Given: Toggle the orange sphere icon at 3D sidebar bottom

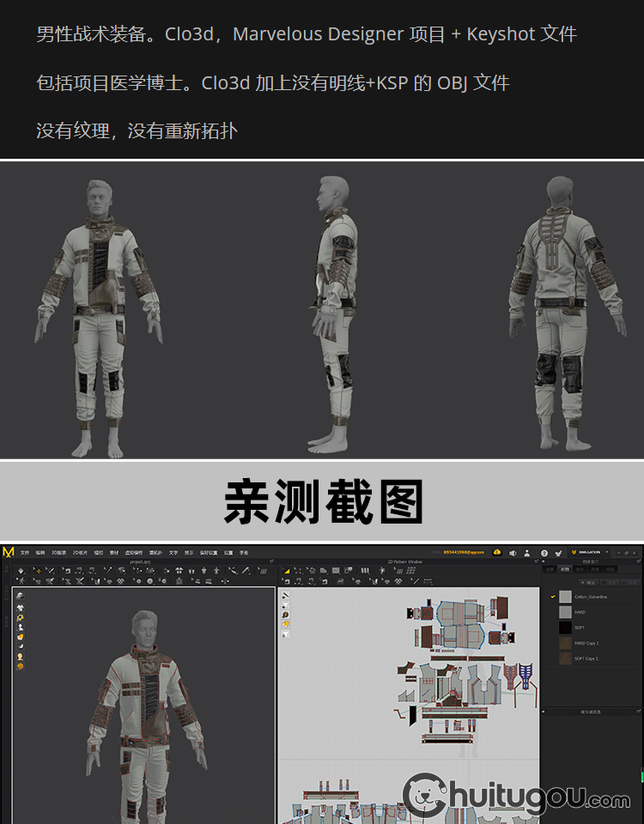Looking at the screenshot, I should click(x=20, y=666).
